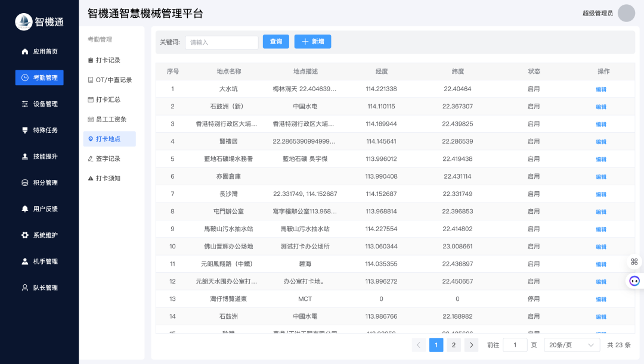Click 编辑 for the 大水坑 row

click(x=601, y=89)
